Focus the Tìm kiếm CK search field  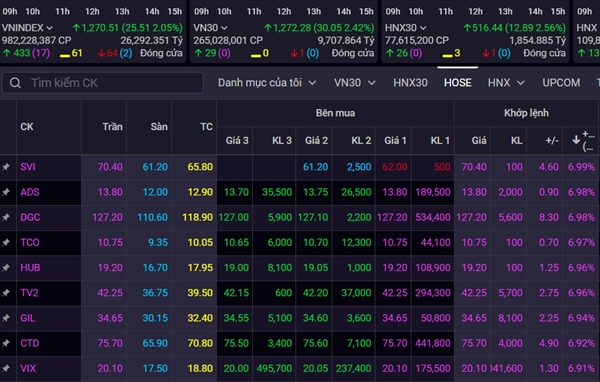[x=103, y=83]
